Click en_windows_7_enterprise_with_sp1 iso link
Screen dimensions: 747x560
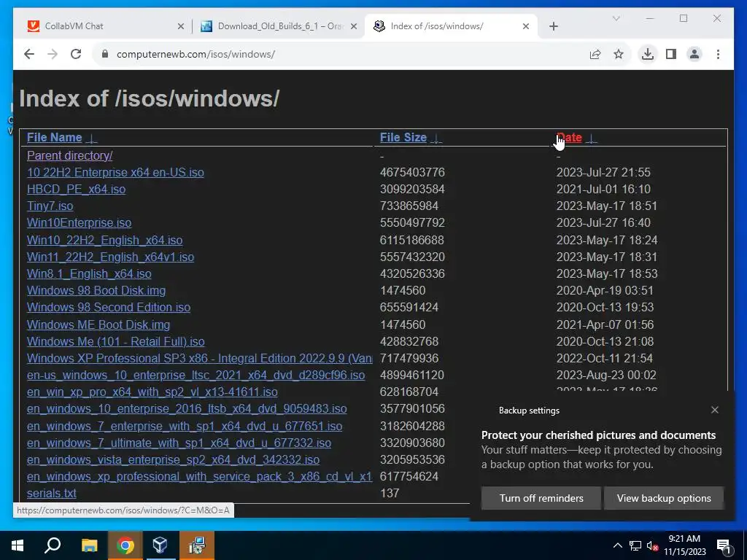185,426
